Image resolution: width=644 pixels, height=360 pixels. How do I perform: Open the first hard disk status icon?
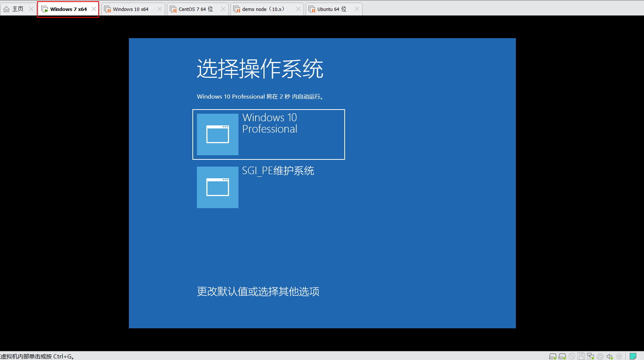(553, 356)
